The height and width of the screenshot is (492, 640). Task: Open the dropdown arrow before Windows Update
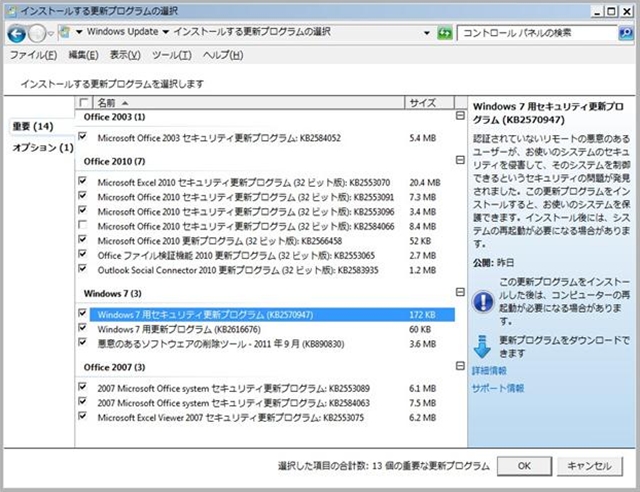coord(79,31)
